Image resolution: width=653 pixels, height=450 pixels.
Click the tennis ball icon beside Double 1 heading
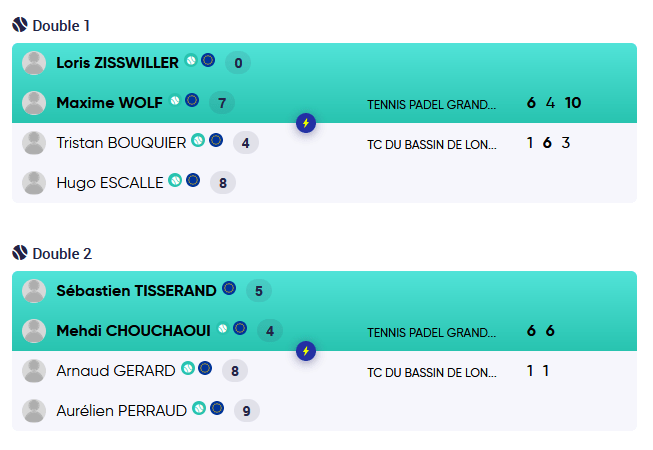point(20,25)
